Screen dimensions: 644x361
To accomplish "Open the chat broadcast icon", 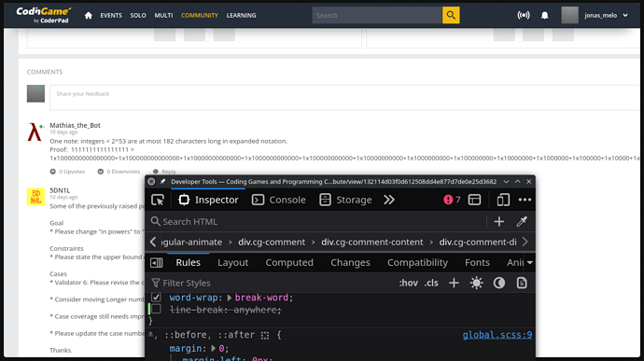I will pos(524,16).
